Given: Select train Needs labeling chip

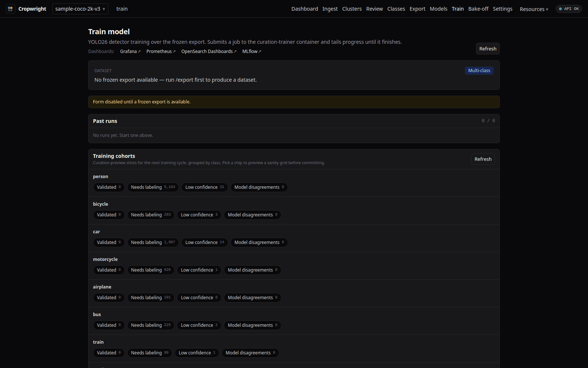Looking at the screenshot, I should pos(150,353).
